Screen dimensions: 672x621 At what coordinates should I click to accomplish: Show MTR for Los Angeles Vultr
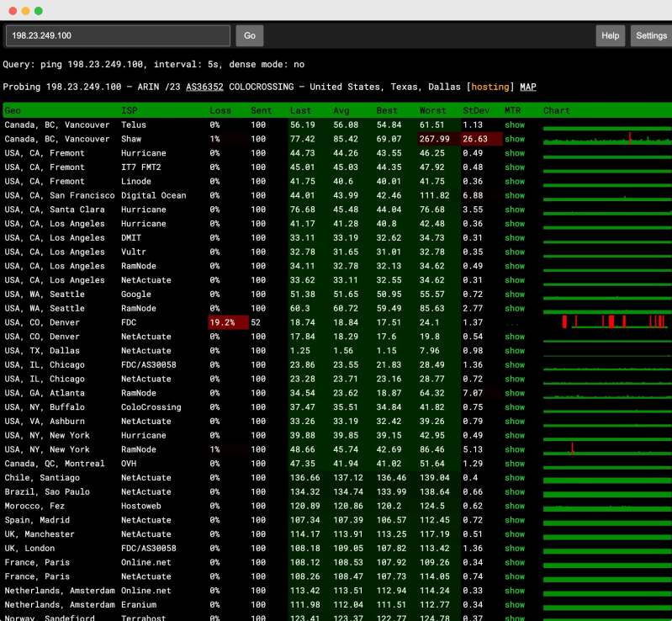(x=514, y=252)
